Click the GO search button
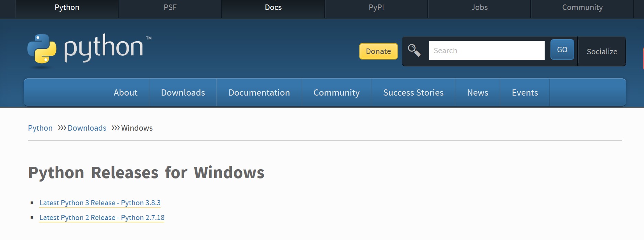Screen dimensions: 644x240 point(562,50)
